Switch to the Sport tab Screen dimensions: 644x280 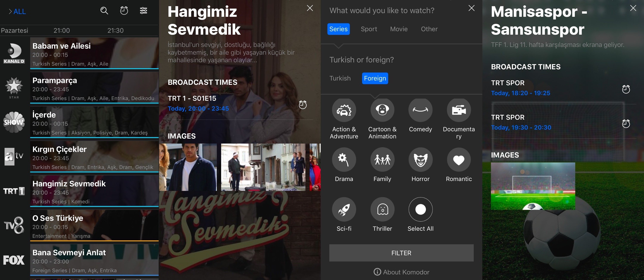pos(369,29)
